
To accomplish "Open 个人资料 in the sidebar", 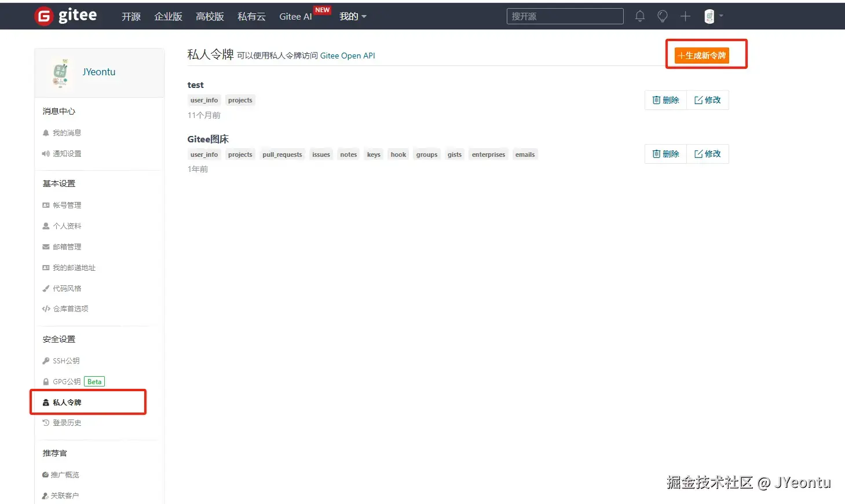I will coord(62,226).
